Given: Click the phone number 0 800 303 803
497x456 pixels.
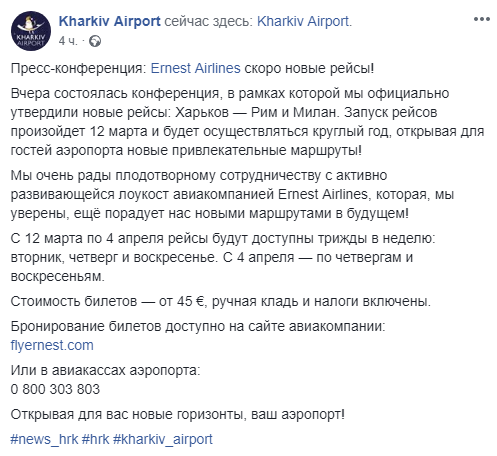Looking at the screenshot, I should [x=55, y=389].
